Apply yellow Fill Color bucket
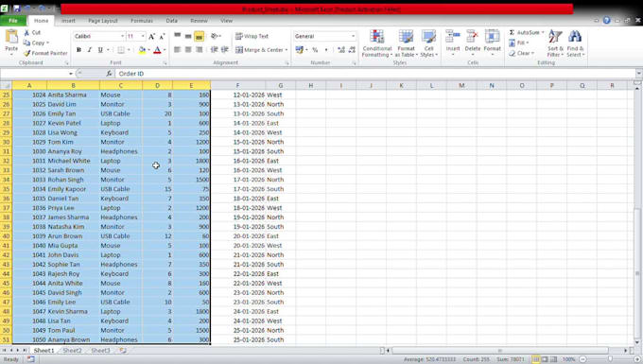 tap(142, 49)
